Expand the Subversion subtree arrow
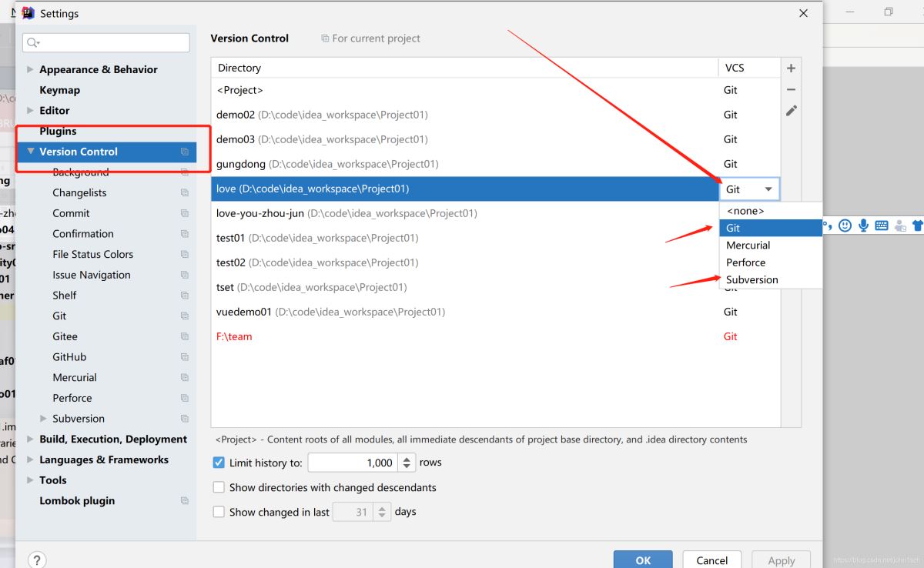This screenshot has height=568, width=924. tap(44, 419)
